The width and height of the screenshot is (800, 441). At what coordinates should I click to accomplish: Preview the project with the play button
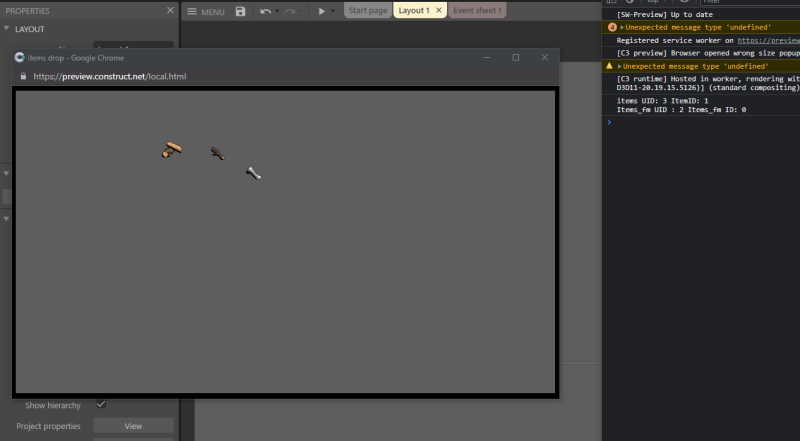(321, 11)
